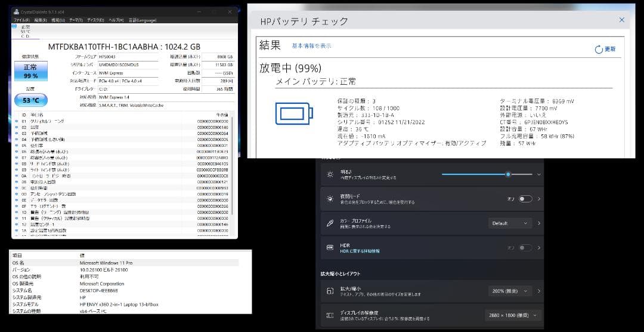Click the 365 時間 power-on hours value

218,90
